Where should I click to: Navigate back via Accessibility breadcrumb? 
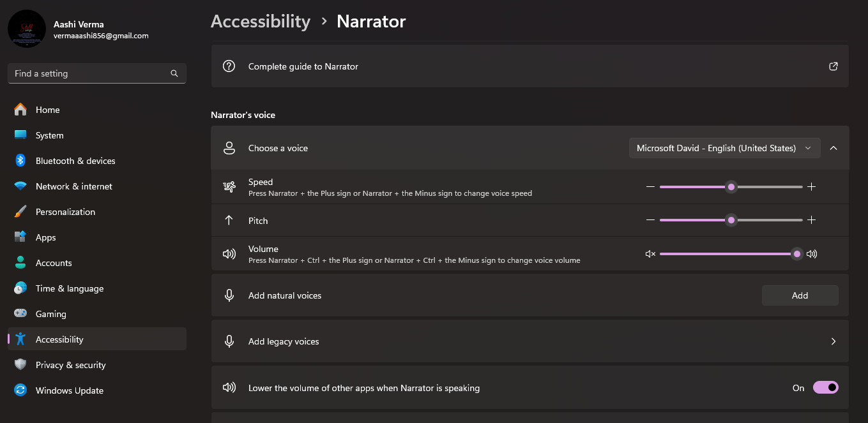pyautogui.click(x=261, y=22)
